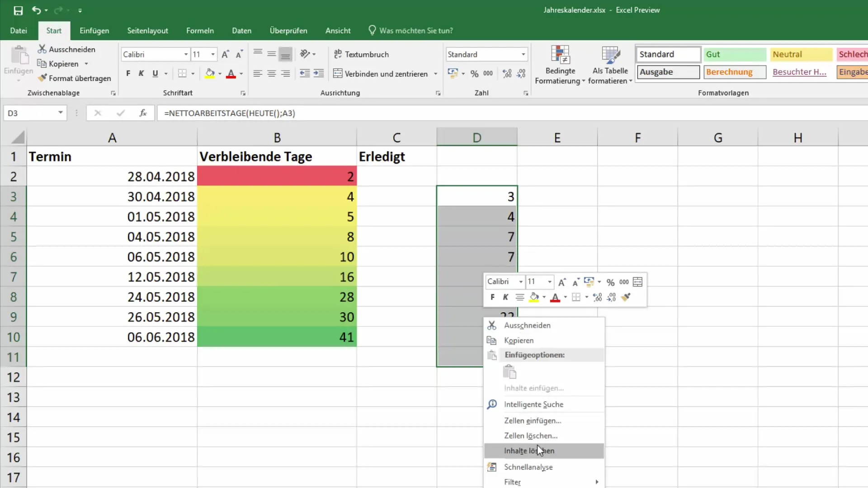This screenshot has width=868, height=488.
Task: Switch to the Formeln ribbon tab
Action: pyautogui.click(x=200, y=30)
